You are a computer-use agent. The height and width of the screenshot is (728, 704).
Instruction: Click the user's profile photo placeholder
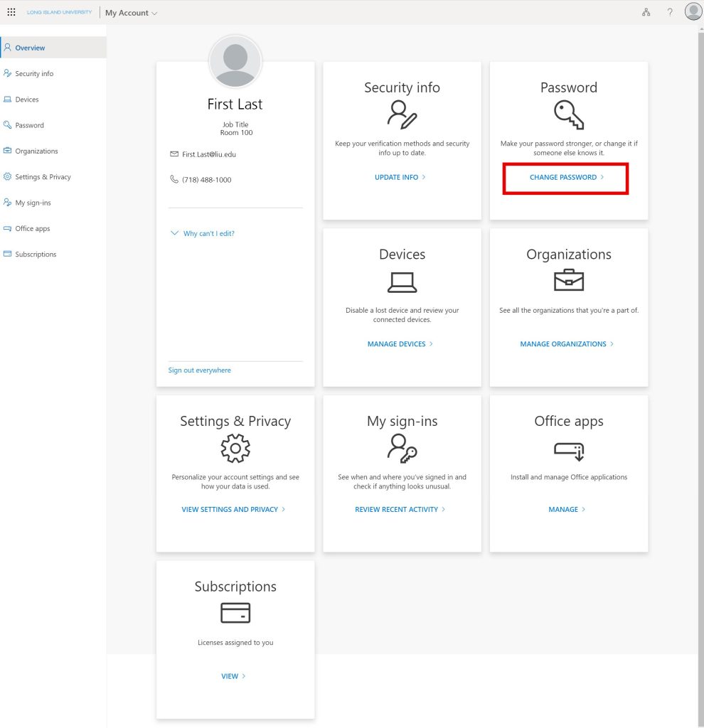tap(235, 61)
